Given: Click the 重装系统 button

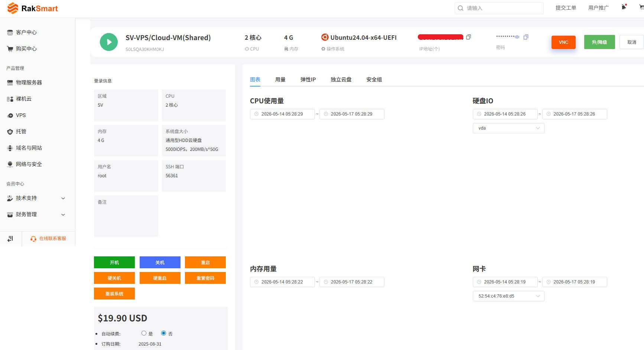Looking at the screenshot, I should [x=114, y=294].
